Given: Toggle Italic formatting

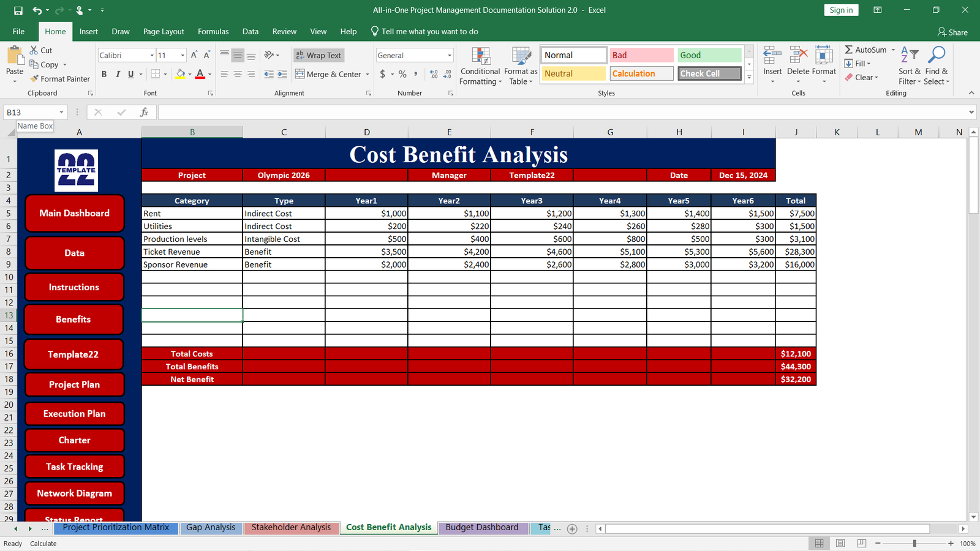Looking at the screenshot, I should pos(118,74).
